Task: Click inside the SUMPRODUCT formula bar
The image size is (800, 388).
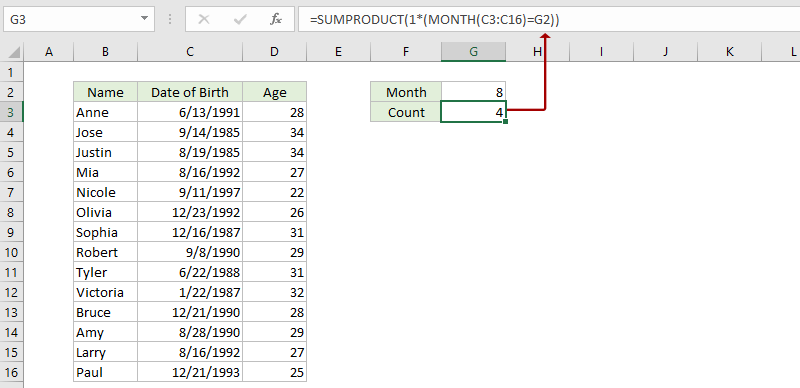Action: point(549,19)
